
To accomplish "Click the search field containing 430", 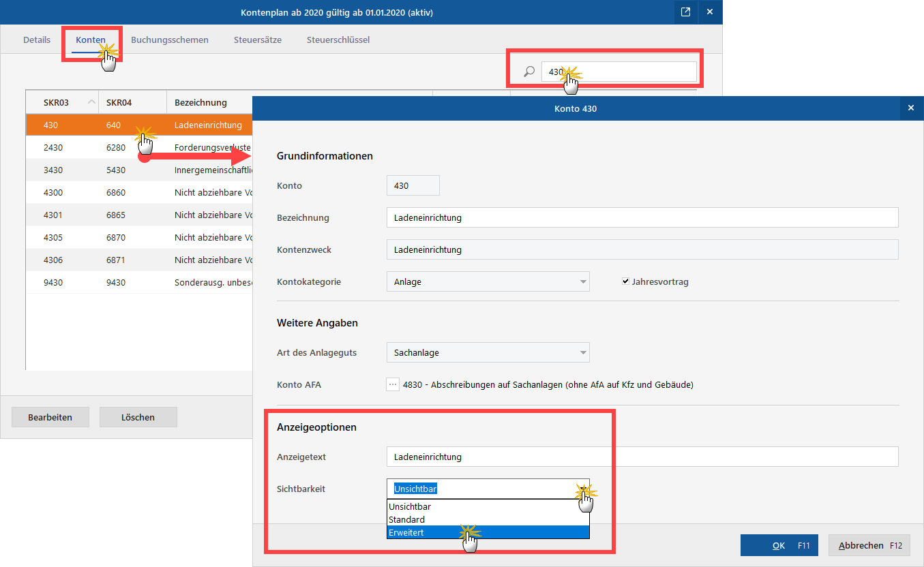I will 619,72.
